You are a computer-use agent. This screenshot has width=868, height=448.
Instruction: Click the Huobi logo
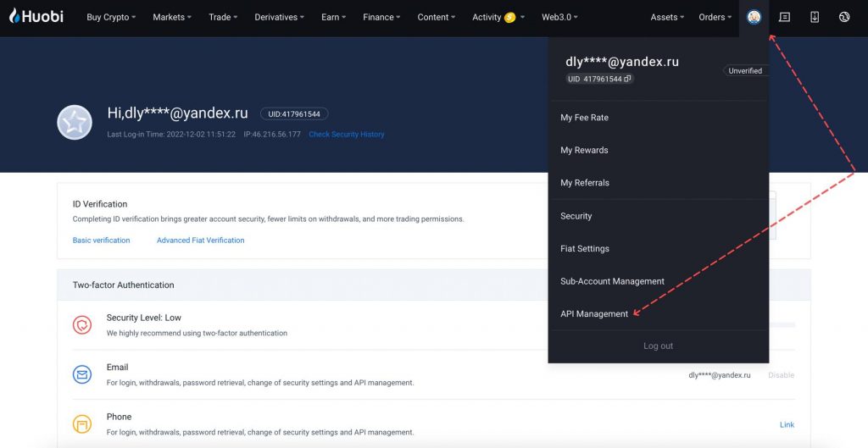pyautogui.click(x=36, y=16)
